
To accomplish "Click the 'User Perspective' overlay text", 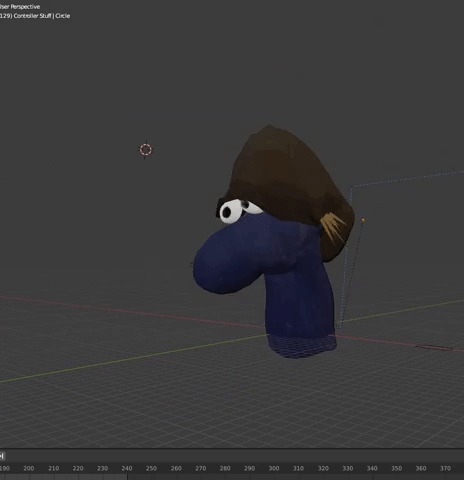I will tap(19, 6).
